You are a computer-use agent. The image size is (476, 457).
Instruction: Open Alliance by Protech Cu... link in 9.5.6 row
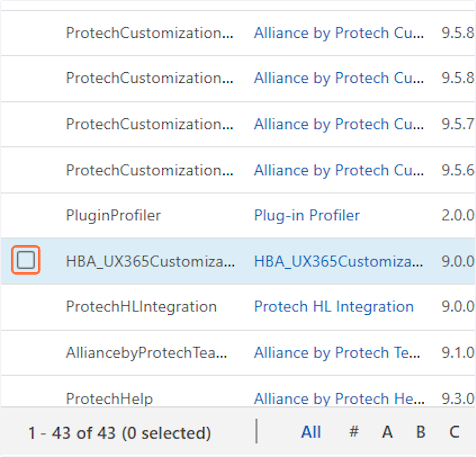pos(339,170)
